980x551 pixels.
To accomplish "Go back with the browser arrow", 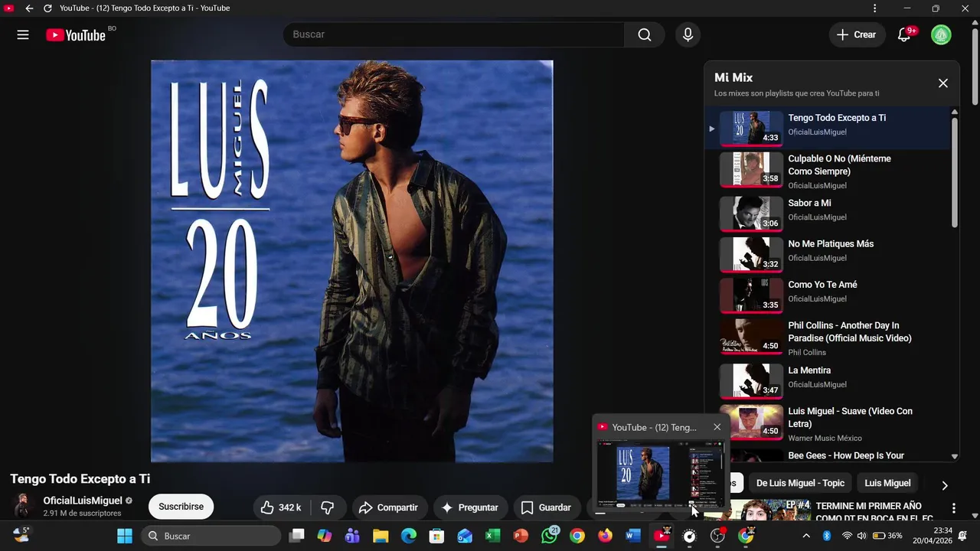I will [29, 8].
